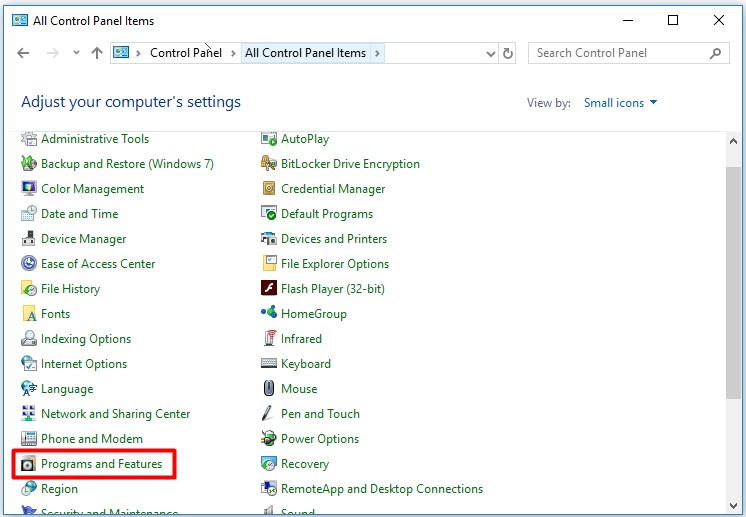Open the View by Small icons dropdown
Viewport: 746px width, 517px height.
(620, 103)
